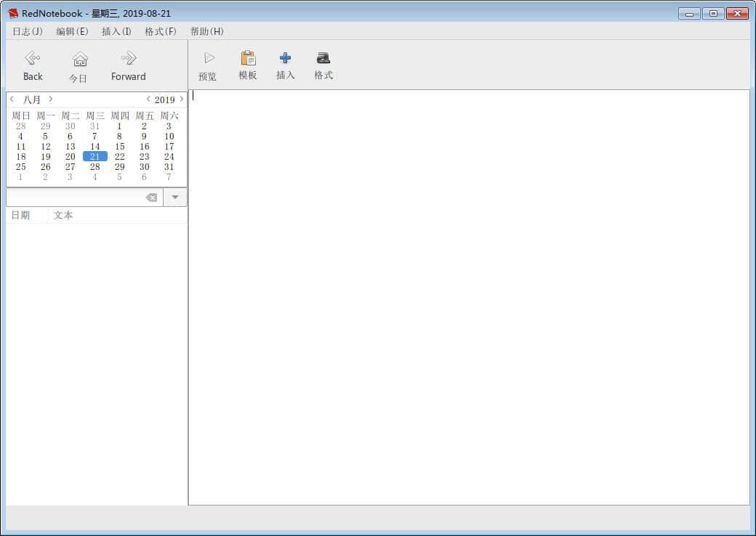
Task: Open the 日志(J) menu
Action: 28,31
